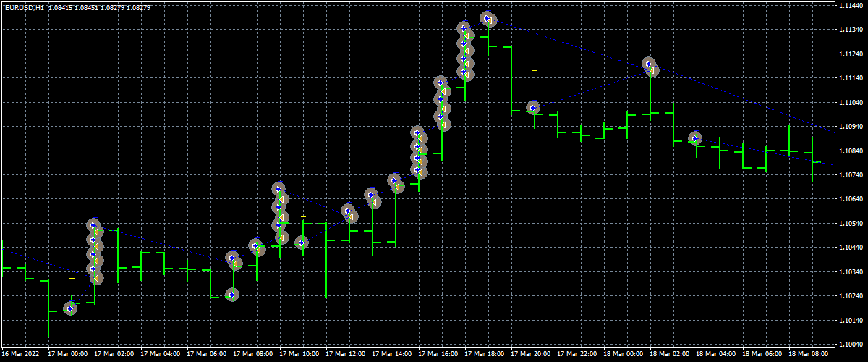Click the 17 Mar 22:00 time label
This screenshot has height=362, width=868.
576,355
